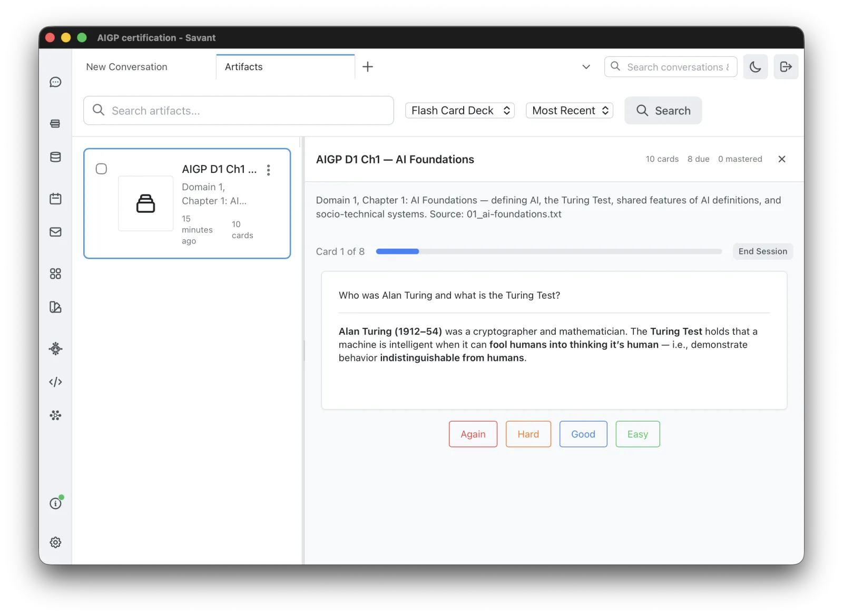Rate the card as Good
This screenshot has height=616, width=843.
[x=583, y=434]
